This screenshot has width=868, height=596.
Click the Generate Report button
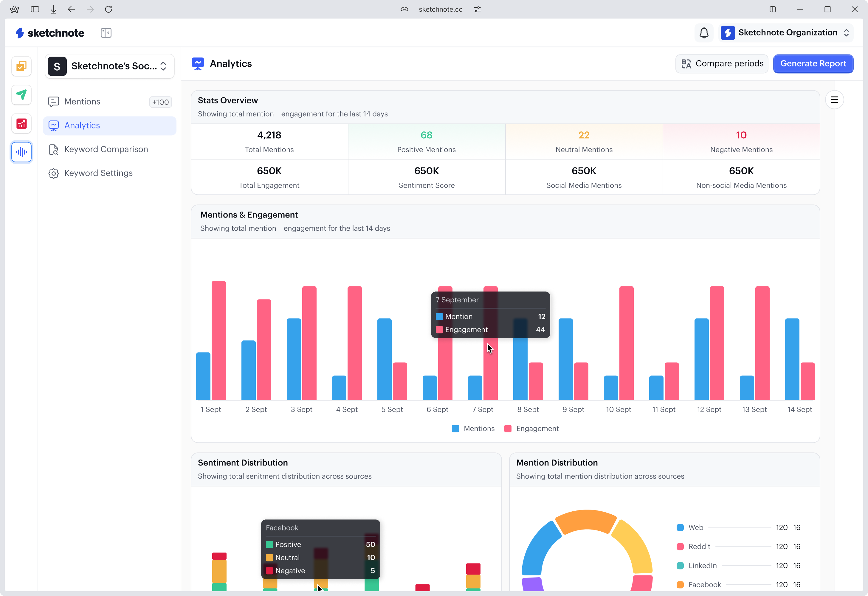point(813,63)
